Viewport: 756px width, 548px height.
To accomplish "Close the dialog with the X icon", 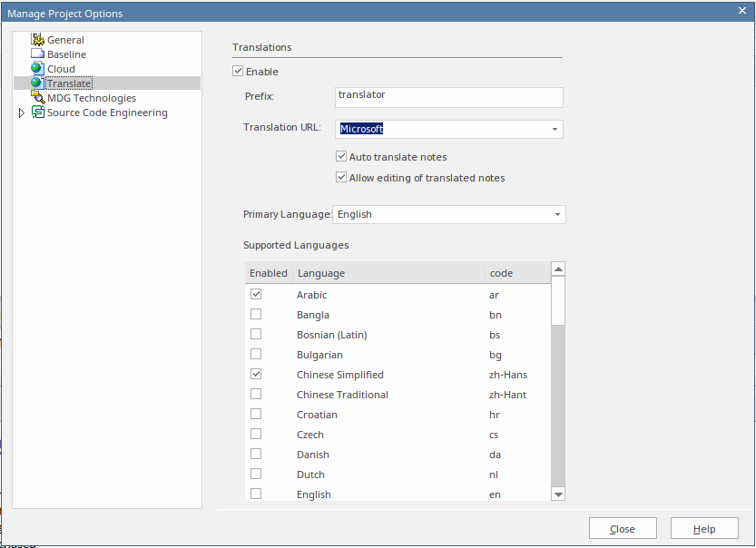I will pos(742,10).
